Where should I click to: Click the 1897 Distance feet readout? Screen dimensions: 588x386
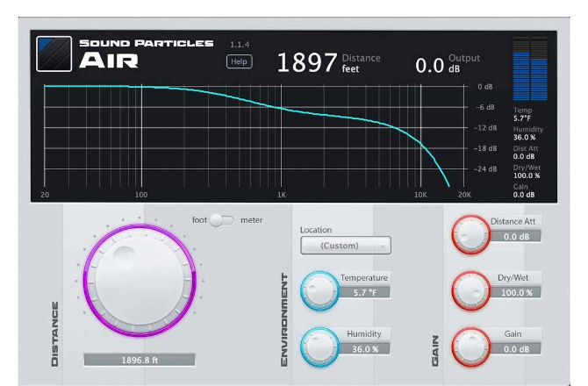point(328,62)
